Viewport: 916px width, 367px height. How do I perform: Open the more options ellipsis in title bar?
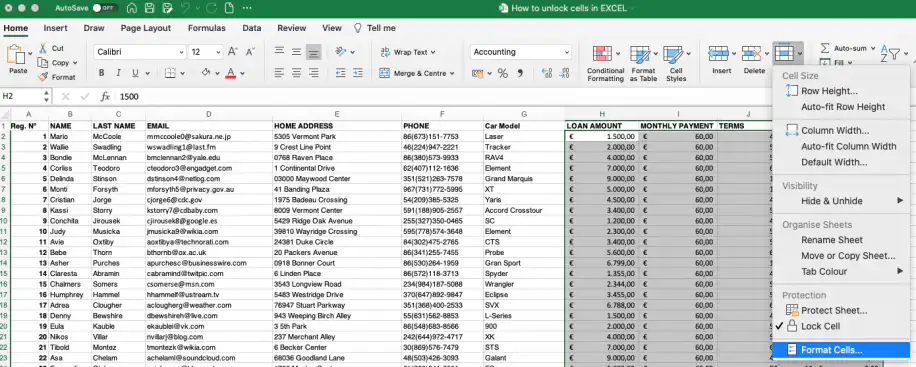pyautogui.click(x=247, y=8)
